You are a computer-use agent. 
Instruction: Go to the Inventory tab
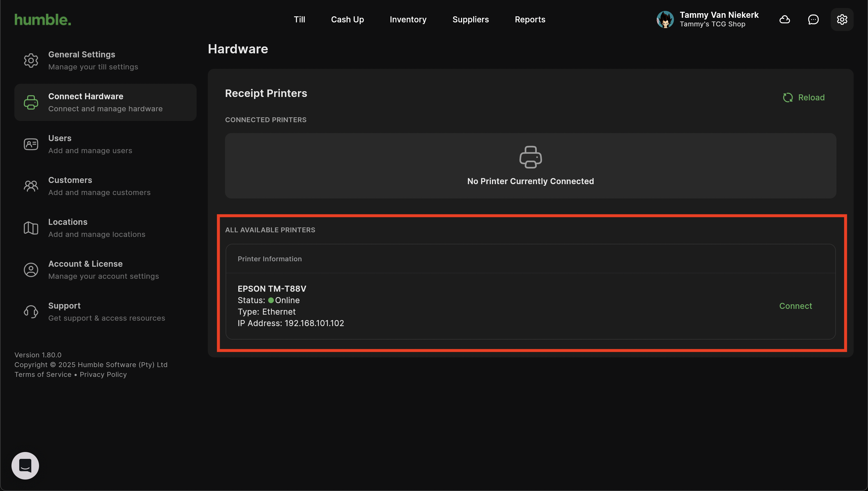click(408, 20)
